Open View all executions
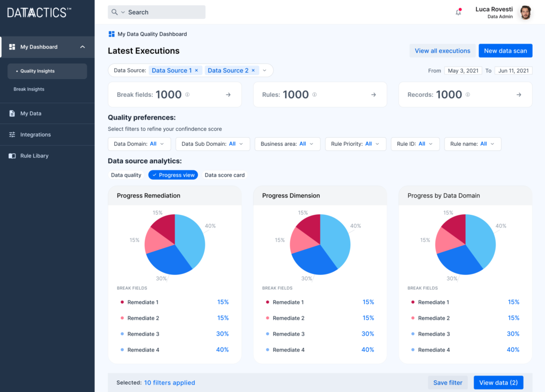 [442, 51]
